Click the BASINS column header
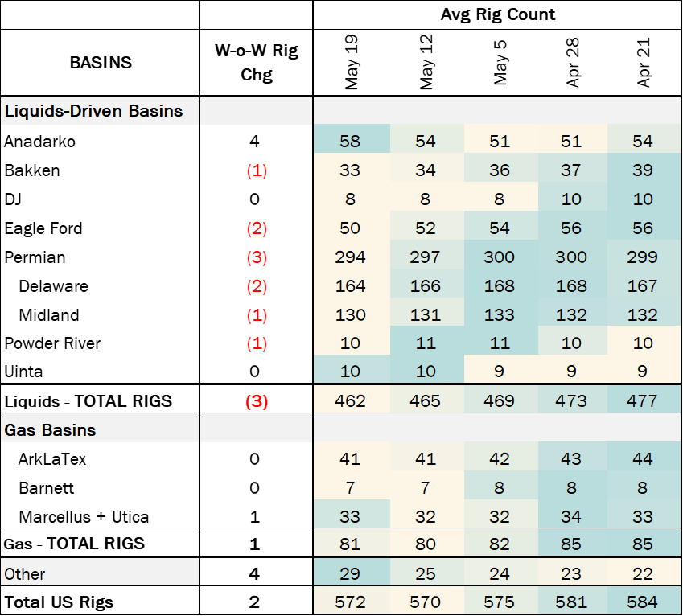Image resolution: width=683 pixels, height=616 pixels. [x=101, y=63]
